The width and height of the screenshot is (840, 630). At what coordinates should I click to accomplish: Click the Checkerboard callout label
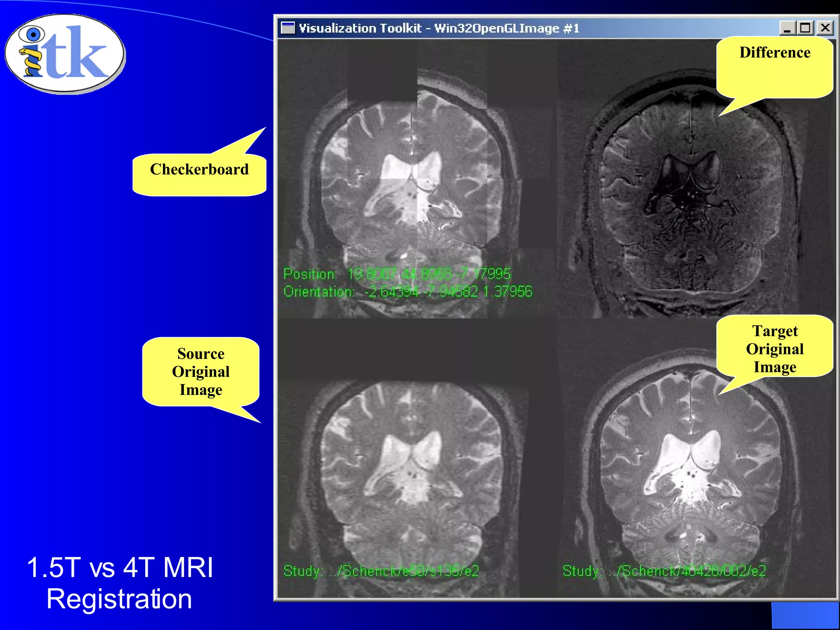tap(199, 170)
